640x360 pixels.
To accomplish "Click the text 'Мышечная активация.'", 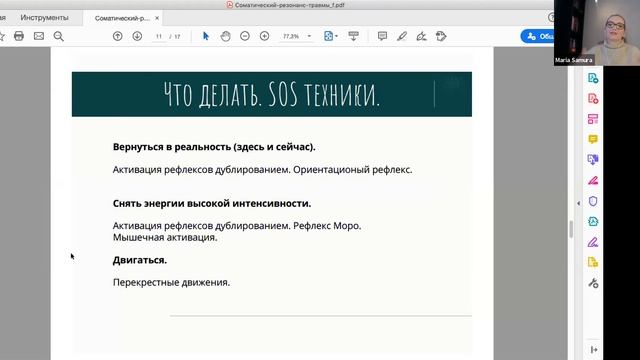I will coord(165,237).
